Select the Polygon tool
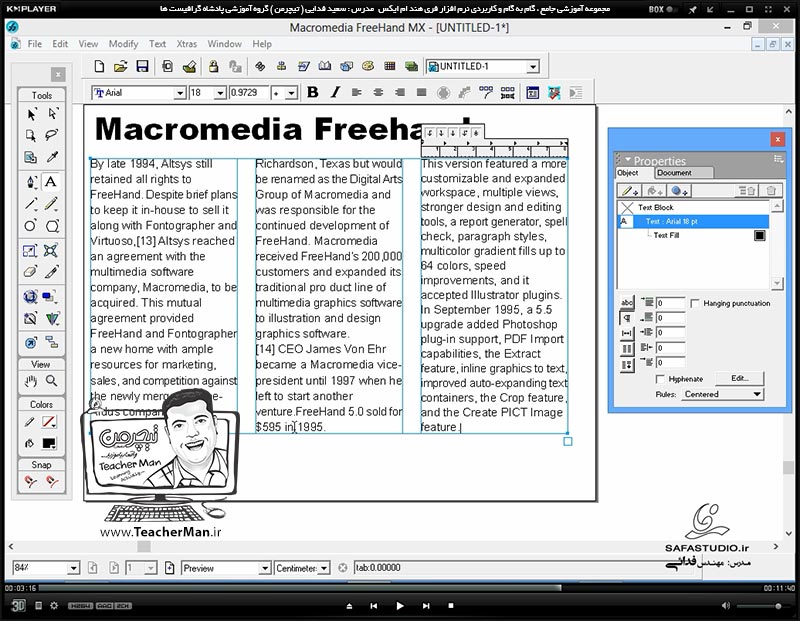Image resolution: width=800 pixels, height=621 pixels. (52, 226)
